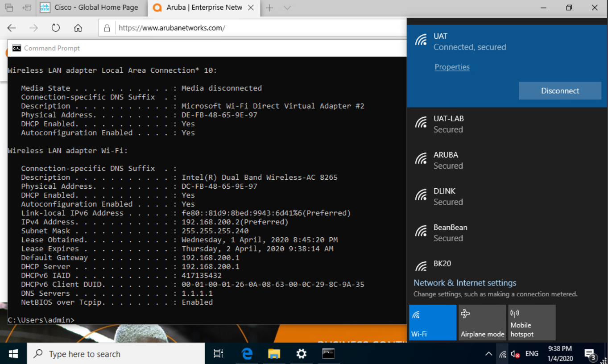Click the DHCP Server 192.168.200.1 line
Image resolution: width=608 pixels, height=364 pixels.
[130, 266]
